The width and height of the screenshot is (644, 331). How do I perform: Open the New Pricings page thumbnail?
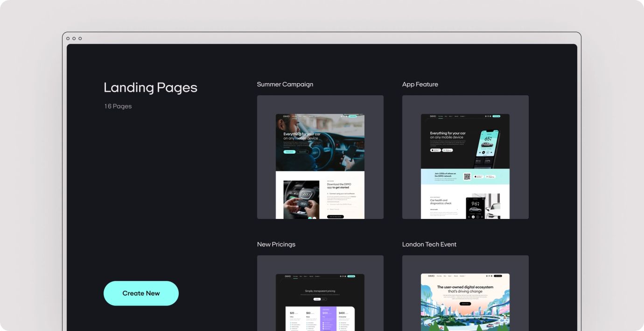(x=320, y=293)
